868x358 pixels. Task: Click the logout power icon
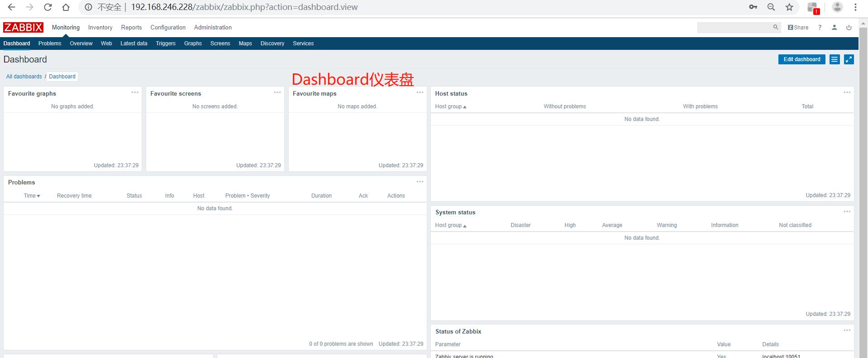849,27
